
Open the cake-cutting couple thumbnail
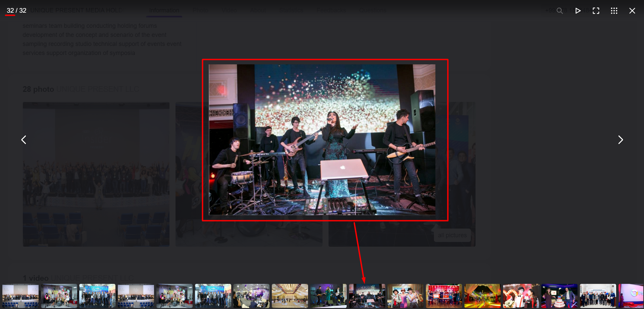(559, 296)
